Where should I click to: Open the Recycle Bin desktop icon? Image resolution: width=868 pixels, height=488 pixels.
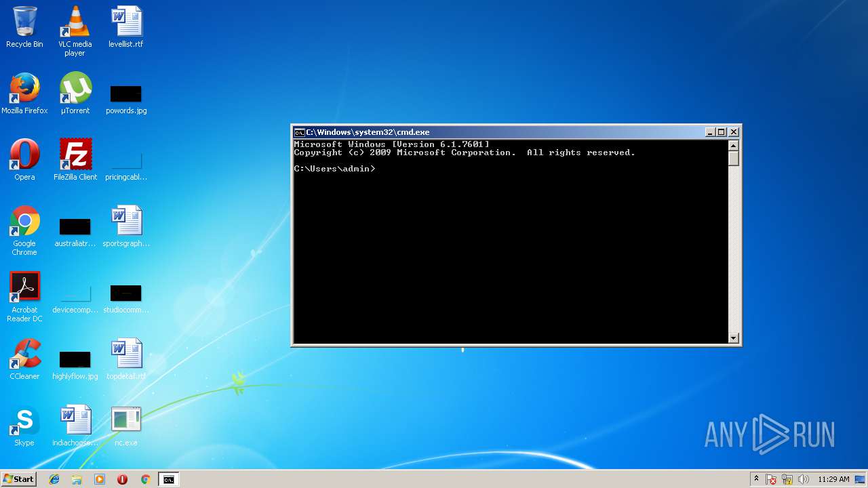(24, 27)
